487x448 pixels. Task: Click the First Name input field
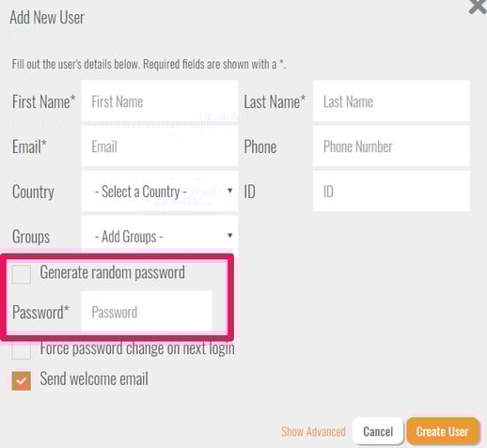click(x=160, y=101)
